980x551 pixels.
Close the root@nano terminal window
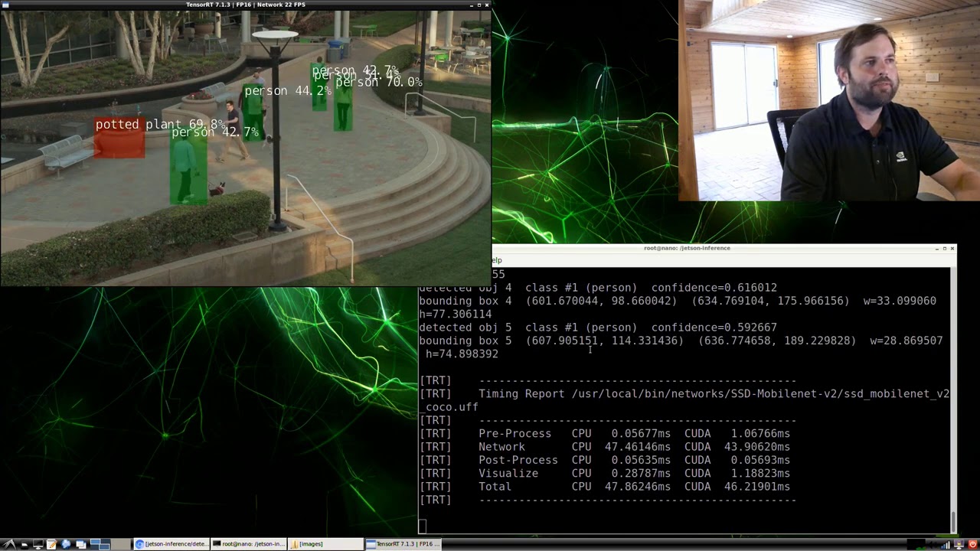pyautogui.click(x=952, y=248)
